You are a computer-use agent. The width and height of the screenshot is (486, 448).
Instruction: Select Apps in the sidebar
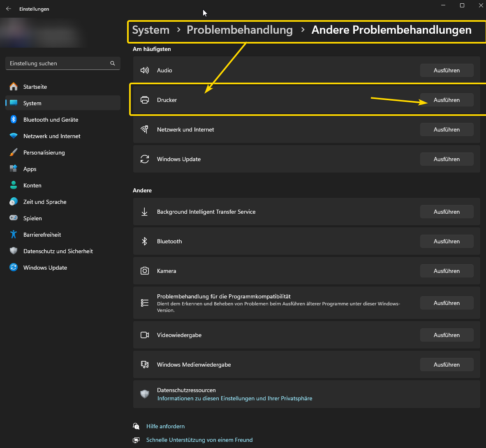tap(30, 169)
